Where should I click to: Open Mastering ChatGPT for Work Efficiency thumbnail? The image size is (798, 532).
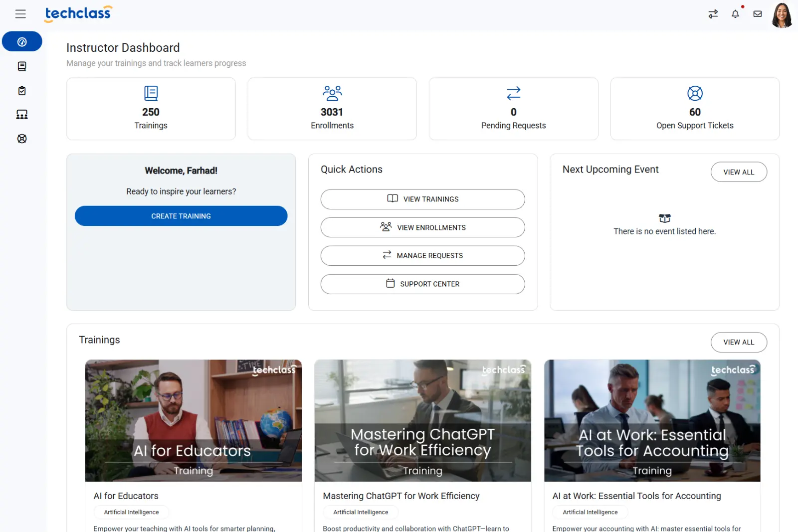pos(423,420)
